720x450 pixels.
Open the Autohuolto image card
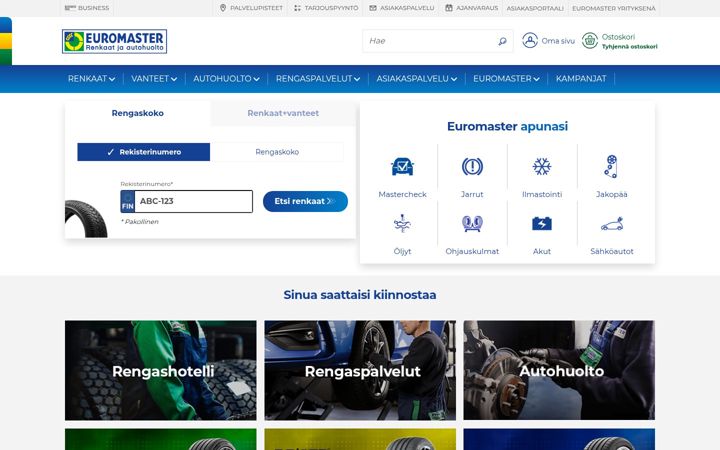(559, 370)
